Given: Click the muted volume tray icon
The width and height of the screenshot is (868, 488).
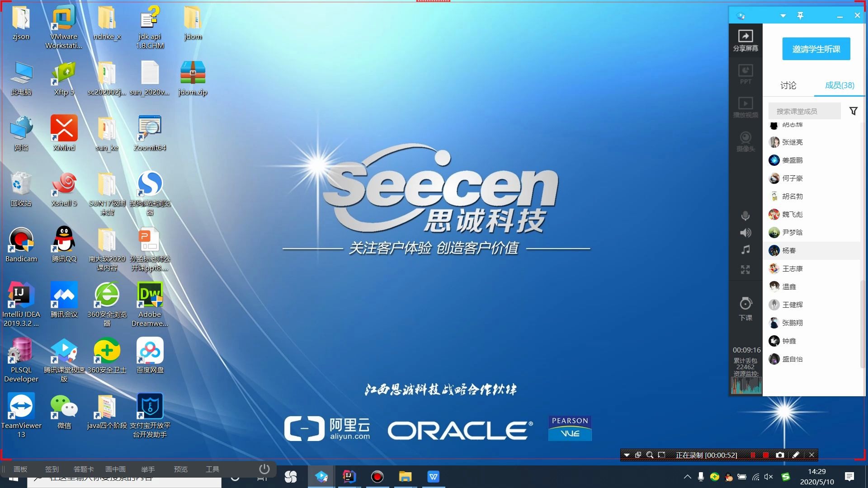Looking at the screenshot, I should coord(769,477).
